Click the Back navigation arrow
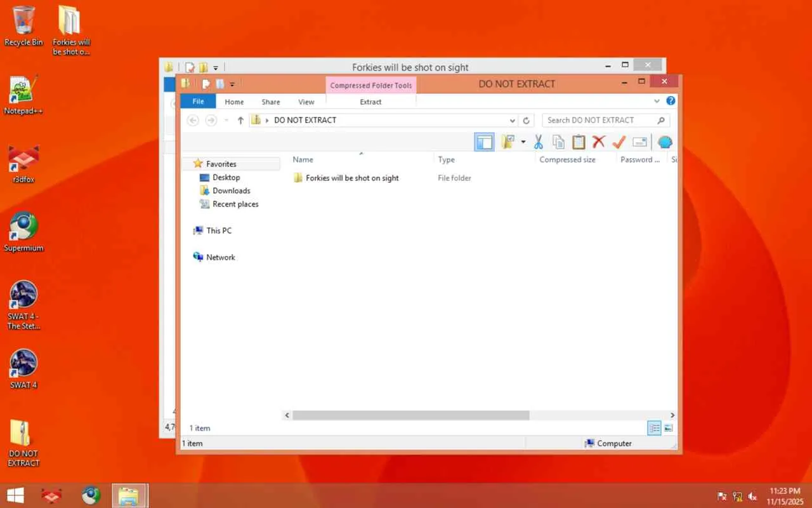This screenshot has width=812, height=508. tap(193, 120)
